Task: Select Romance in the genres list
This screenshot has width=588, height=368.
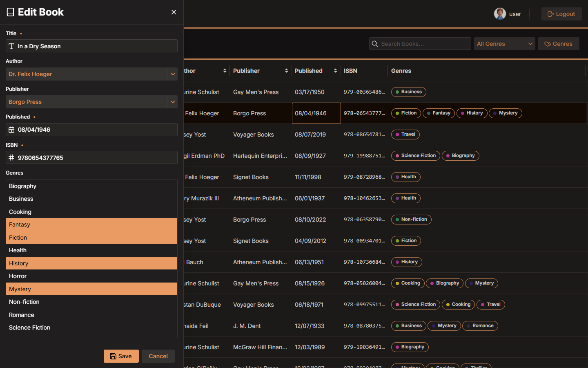Action: (x=91, y=315)
